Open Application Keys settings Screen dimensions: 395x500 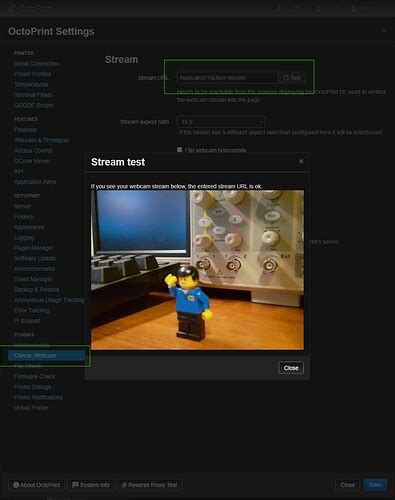click(x=35, y=182)
